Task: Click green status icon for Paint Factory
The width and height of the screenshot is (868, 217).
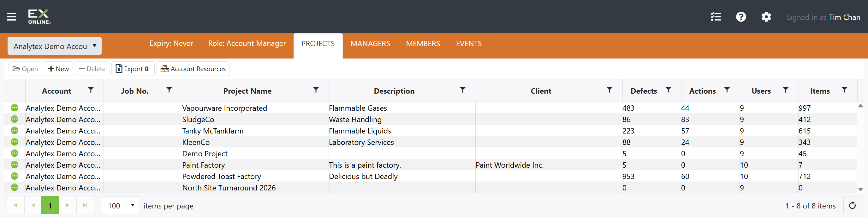Action: point(15,165)
